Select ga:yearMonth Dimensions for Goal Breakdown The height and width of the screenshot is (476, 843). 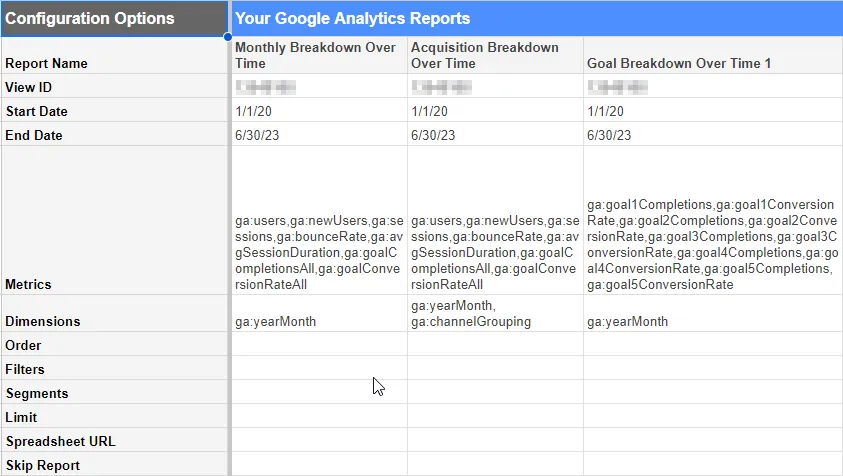click(713, 313)
